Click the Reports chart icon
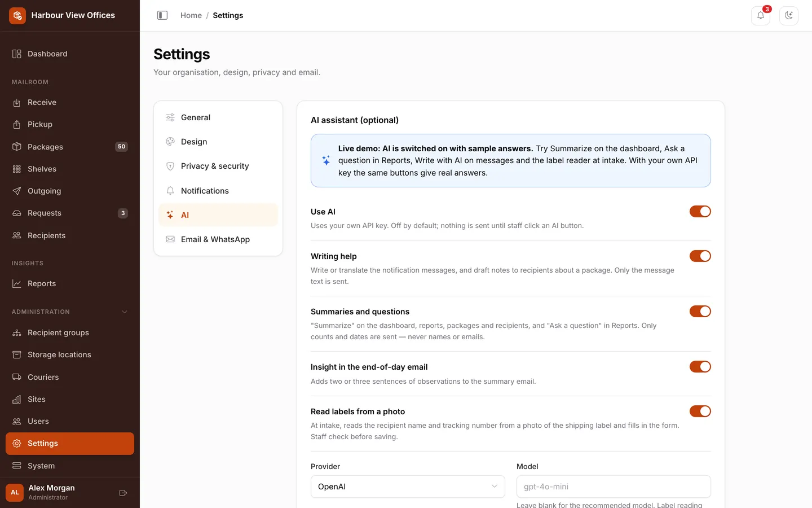This screenshot has height=508, width=812. [x=17, y=284]
